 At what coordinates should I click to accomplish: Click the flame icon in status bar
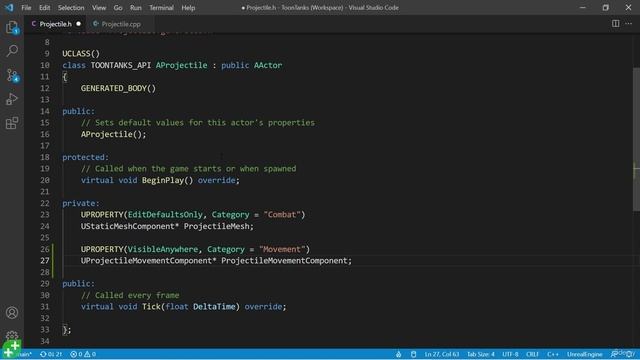398,354
